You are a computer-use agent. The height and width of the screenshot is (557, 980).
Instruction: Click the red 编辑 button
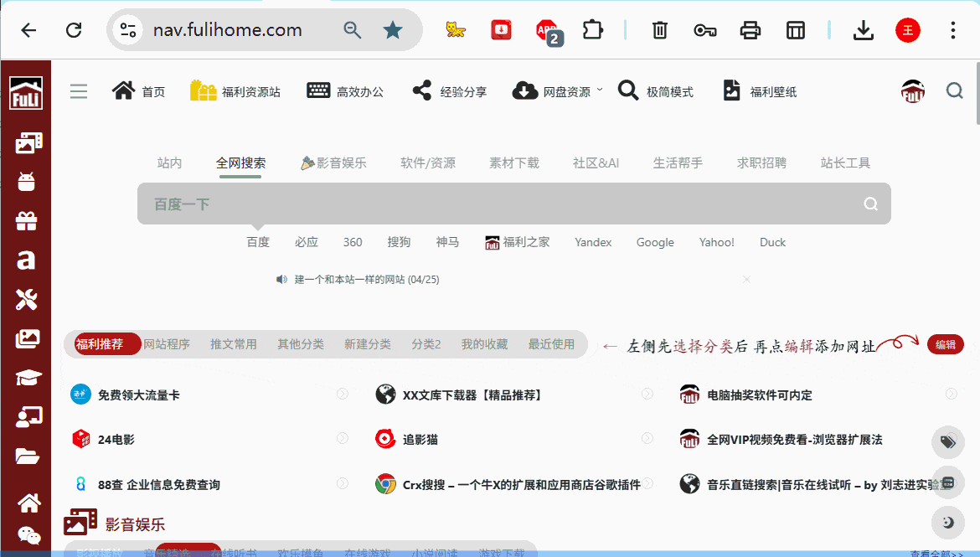coord(945,344)
